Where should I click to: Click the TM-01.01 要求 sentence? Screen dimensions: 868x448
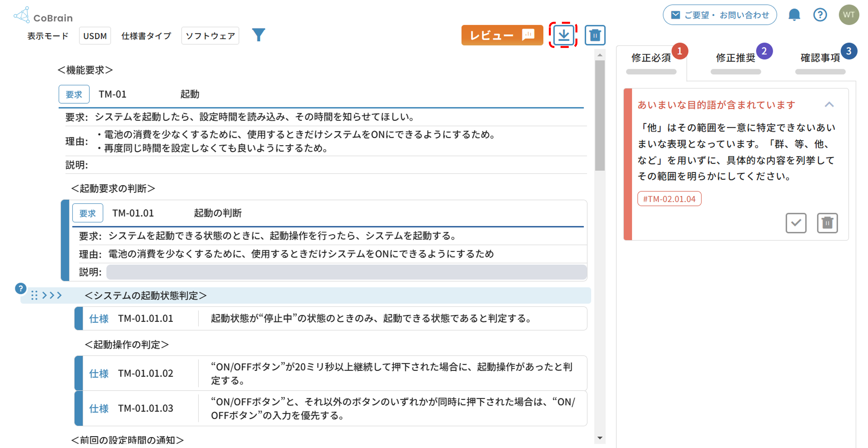(x=282, y=236)
